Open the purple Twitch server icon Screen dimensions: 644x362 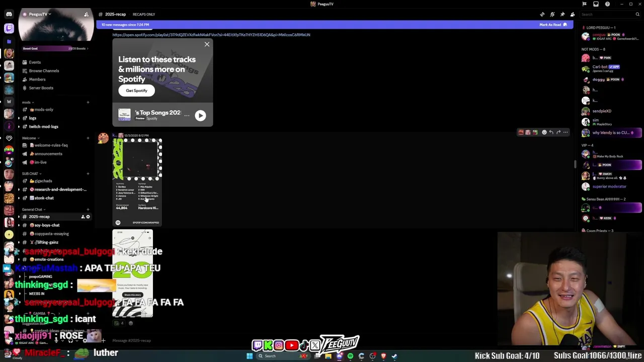pyautogui.click(x=9, y=29)
